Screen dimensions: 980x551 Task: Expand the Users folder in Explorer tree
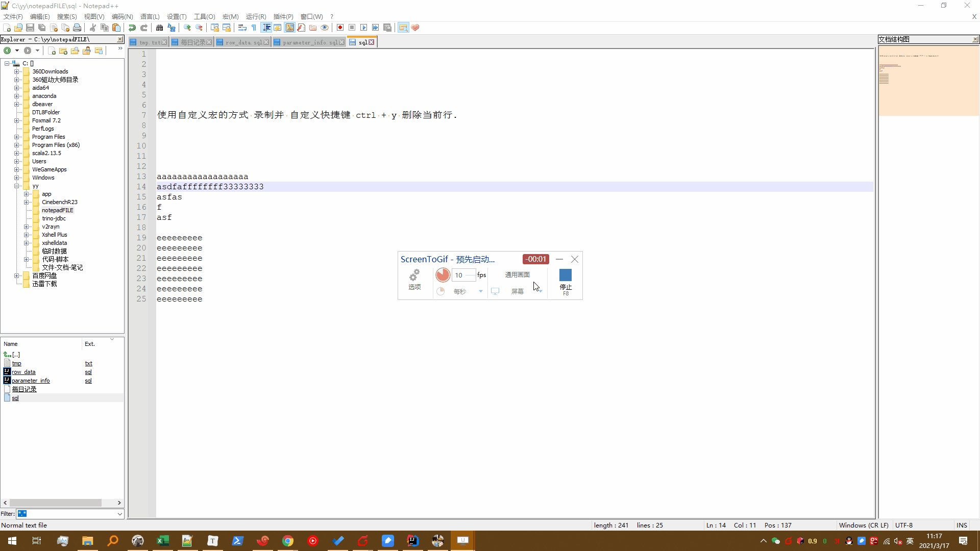17,161
